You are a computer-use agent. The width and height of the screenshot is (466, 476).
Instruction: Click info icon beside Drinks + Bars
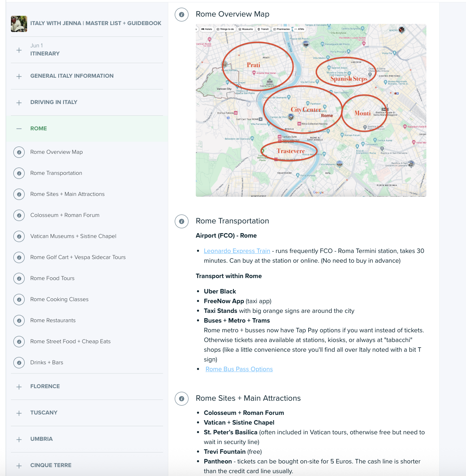pyautogui.click(x=19, y=363)
